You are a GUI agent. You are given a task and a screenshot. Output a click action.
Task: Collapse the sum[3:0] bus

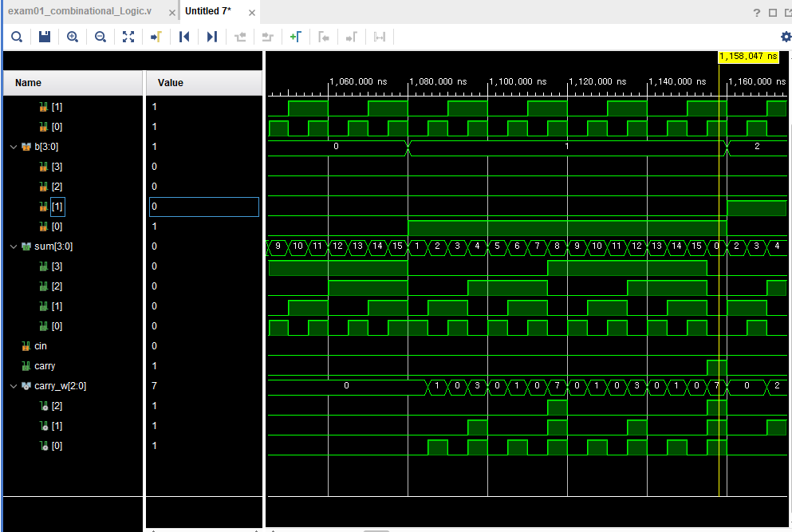[x=13, y=246]
